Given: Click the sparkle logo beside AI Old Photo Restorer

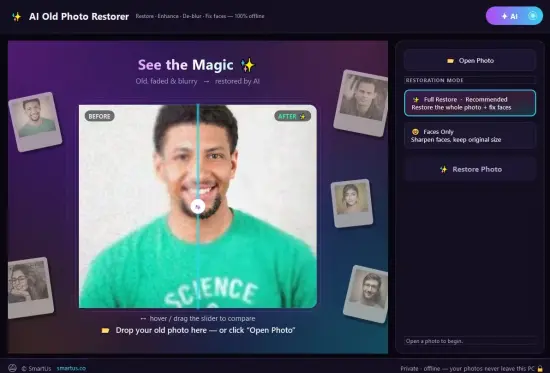Looking at the screenshot, I should pos(16,16).
